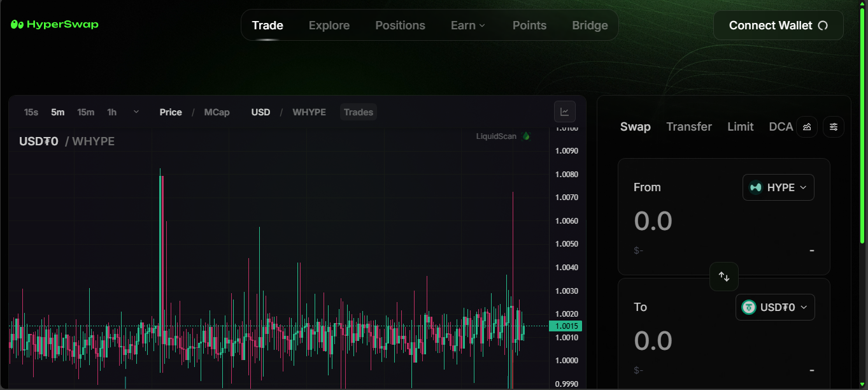Click the swap direction arrows button
Image resolution: width=868 pixels, height=390 pixels.
coord(724,277)
